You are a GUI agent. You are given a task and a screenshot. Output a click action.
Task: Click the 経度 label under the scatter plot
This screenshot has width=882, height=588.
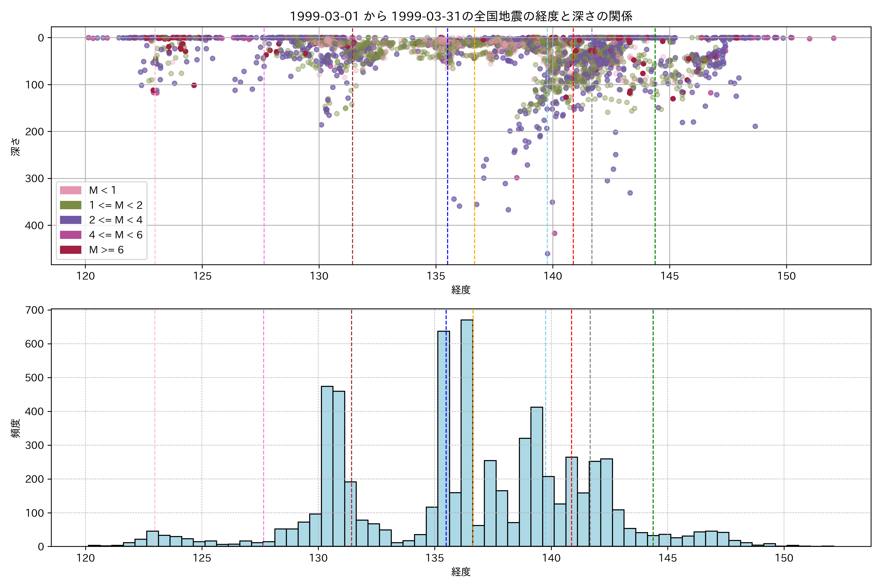point(461,290)
